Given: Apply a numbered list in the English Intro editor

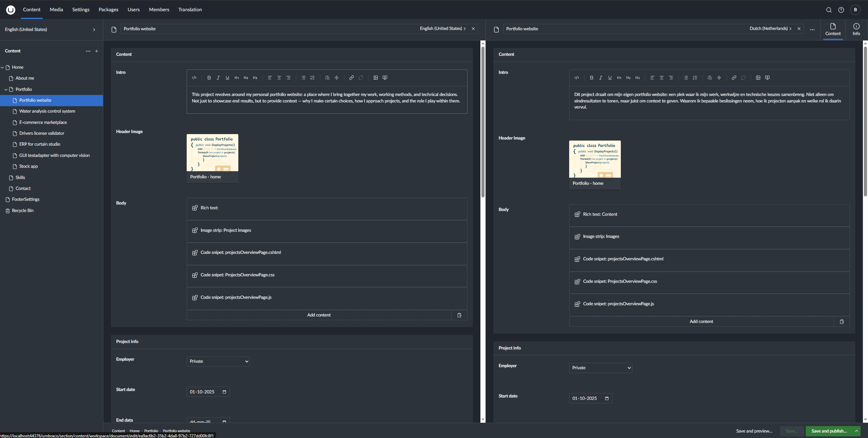Looking at the screenshot, I should pyautogui.click(x=312, y=78).
